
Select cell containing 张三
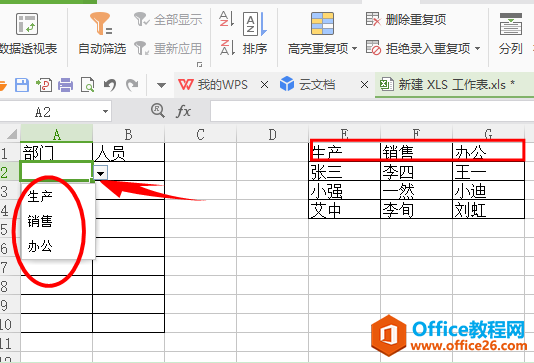[x=344, y=171]
